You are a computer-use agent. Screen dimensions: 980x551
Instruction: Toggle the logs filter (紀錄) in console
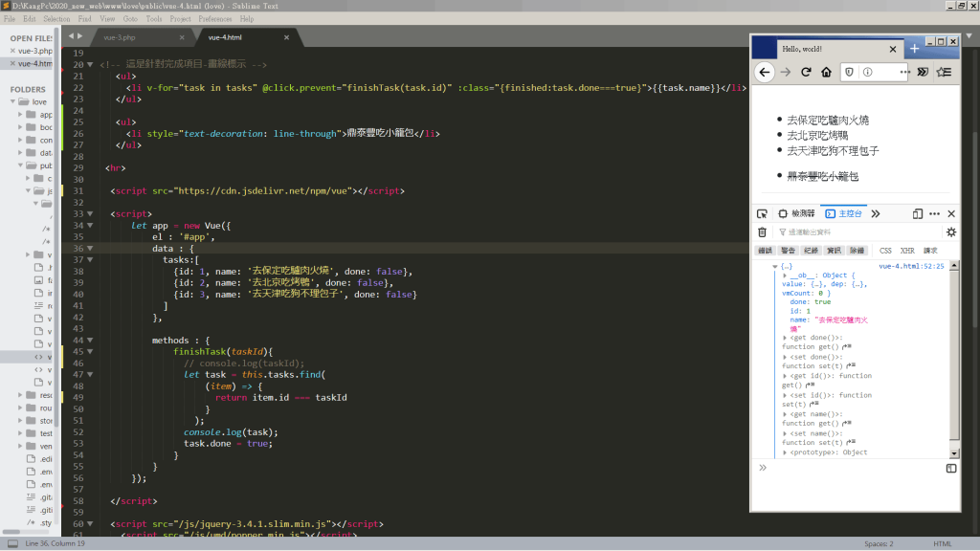pos(812,251)
